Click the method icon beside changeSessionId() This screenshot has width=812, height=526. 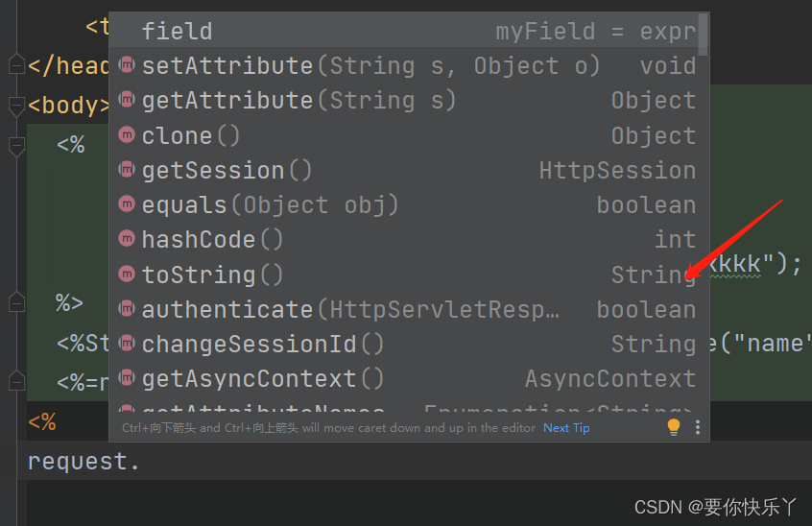click(x=126, y=344)
